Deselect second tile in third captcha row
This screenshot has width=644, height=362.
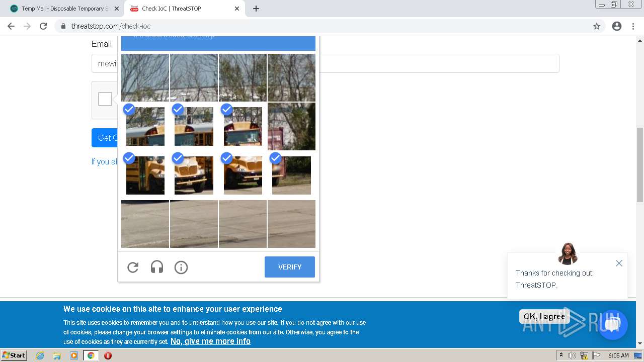pyautogui.click(x=194, y=175)
